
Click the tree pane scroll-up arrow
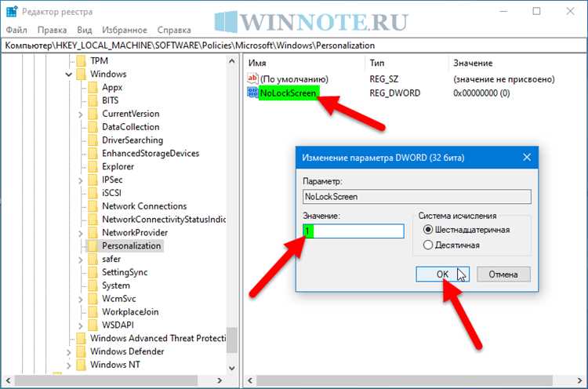(x=232, y=60)
